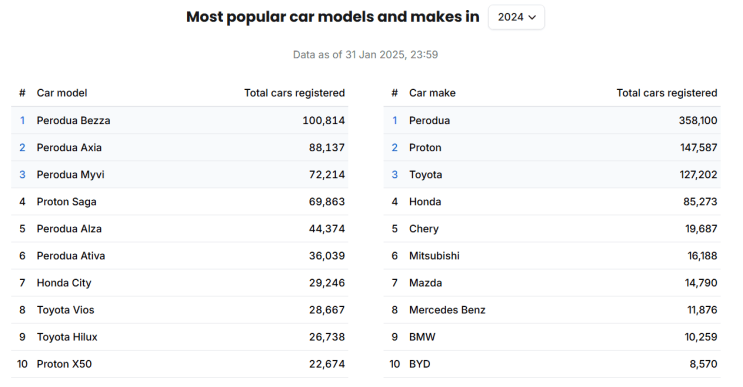Select the 29,246 value
This screenshot has height=387, width=743.
[327, 283]
